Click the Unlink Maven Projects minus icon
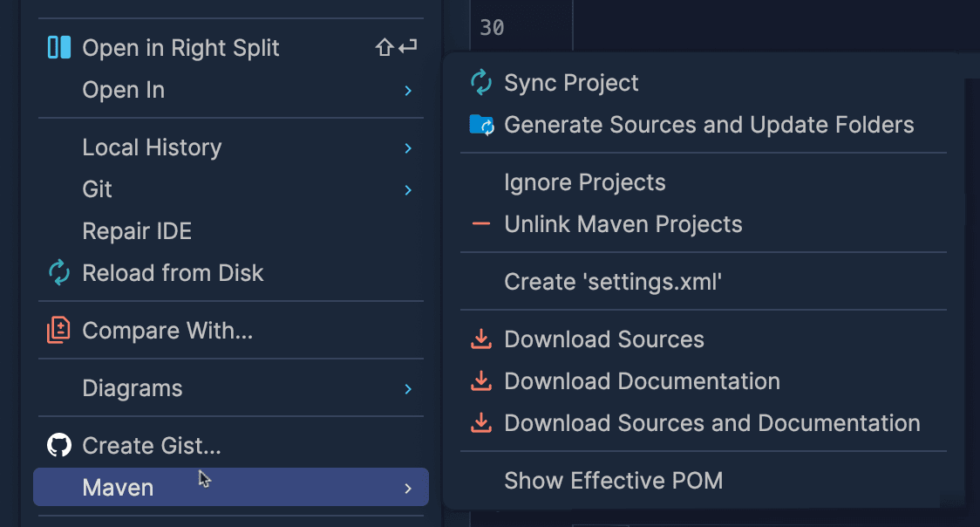The height and width of the screenshot is (527, 980). 481,223
